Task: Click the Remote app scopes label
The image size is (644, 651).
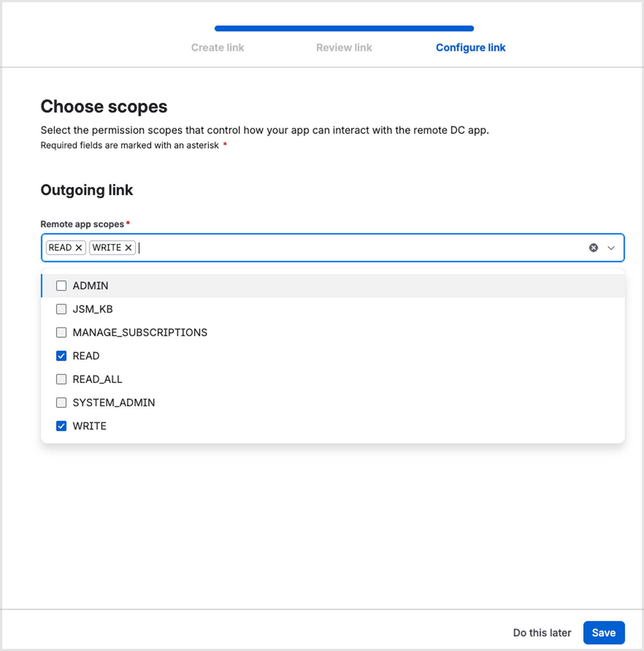Action: [x=82, y=224]
